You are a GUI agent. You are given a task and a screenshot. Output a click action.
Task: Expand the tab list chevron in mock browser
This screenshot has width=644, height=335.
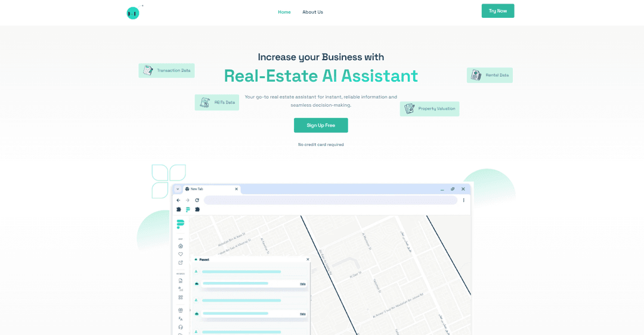pos(178,190)
